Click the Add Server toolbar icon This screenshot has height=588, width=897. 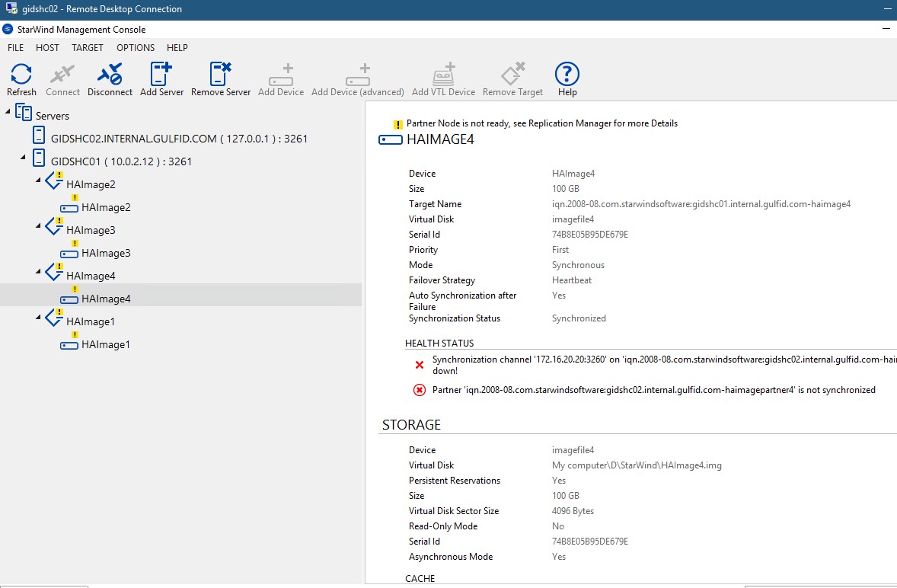161,74
